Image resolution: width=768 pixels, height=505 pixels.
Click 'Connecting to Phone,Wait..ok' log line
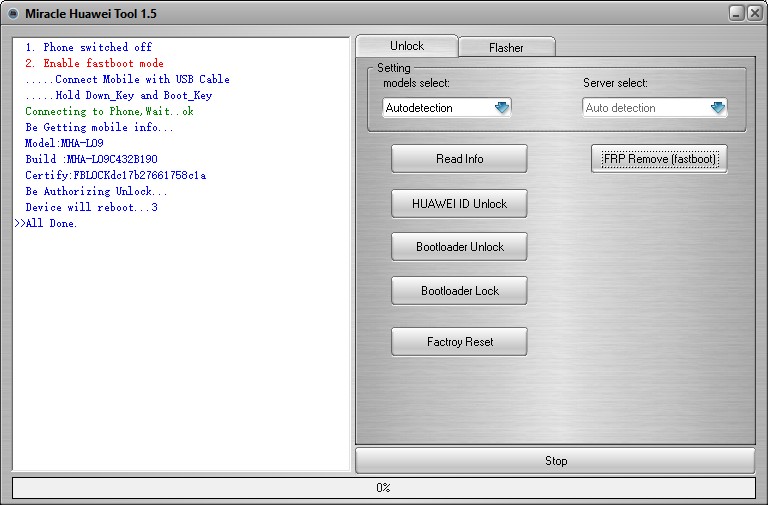(x=109, y=111)
